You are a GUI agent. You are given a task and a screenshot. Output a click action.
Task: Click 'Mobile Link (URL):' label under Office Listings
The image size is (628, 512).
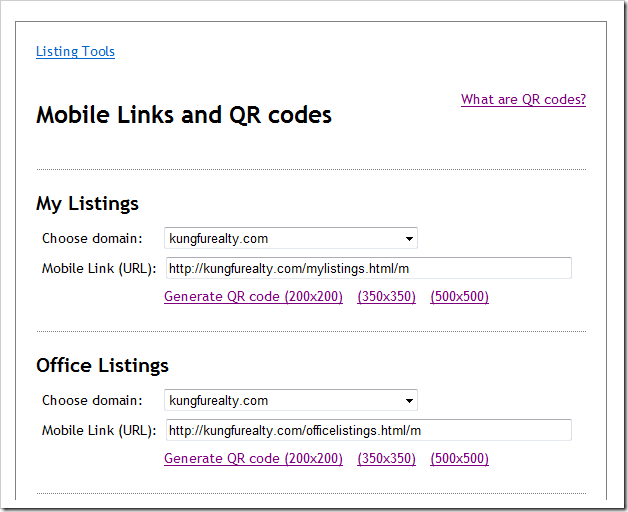pos(99,431)
